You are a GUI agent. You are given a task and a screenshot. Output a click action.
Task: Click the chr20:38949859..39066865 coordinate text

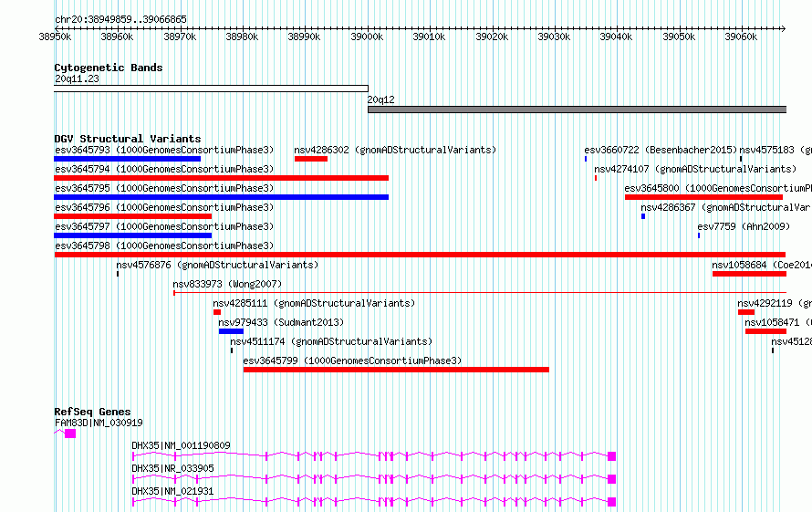click(x=120, y=19)
